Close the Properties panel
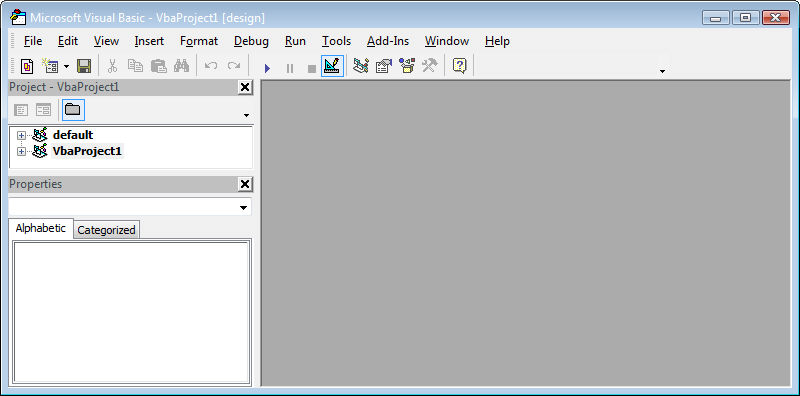The height and width of the screenshot is (396, 800). [245, 184]
